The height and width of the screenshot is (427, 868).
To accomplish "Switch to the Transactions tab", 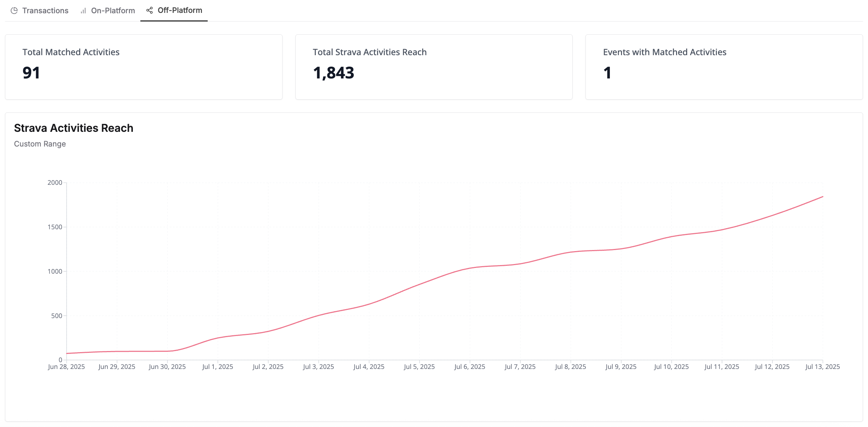I will pyautogui.click(x=45, y=11).
